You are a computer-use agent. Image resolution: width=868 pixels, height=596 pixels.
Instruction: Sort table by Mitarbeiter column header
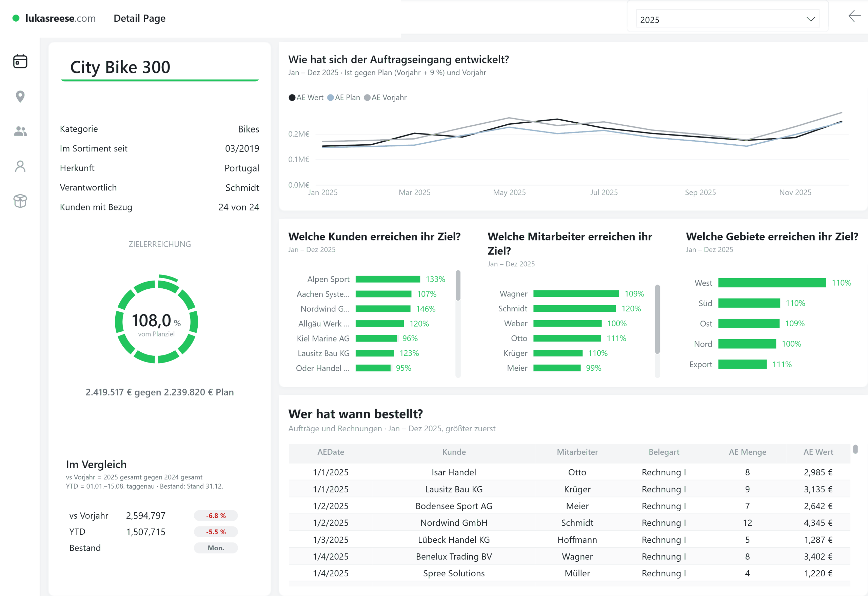pos(577,452)
